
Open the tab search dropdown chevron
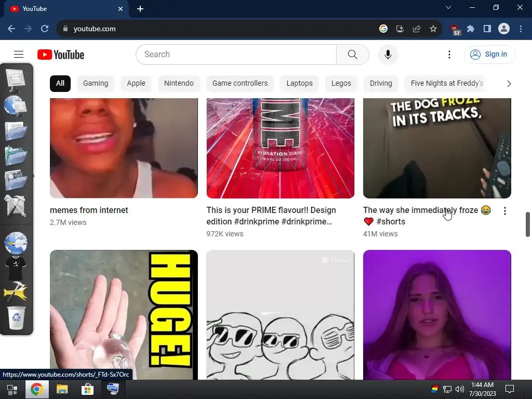(x=448, y=7)
